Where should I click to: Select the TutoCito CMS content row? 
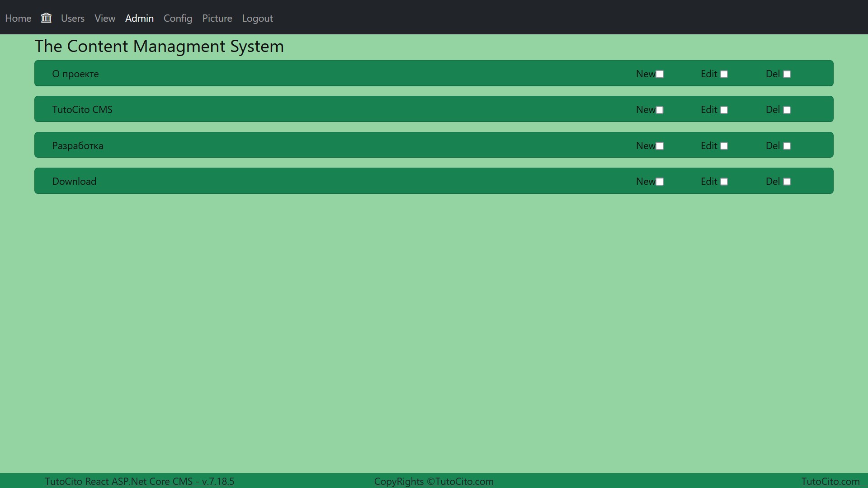click(x=82, y=109)
